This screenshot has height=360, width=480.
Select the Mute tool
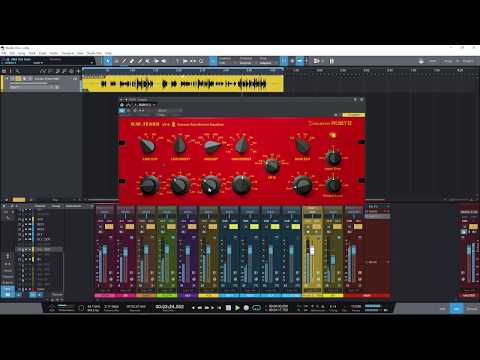click(x=148, y=61)
